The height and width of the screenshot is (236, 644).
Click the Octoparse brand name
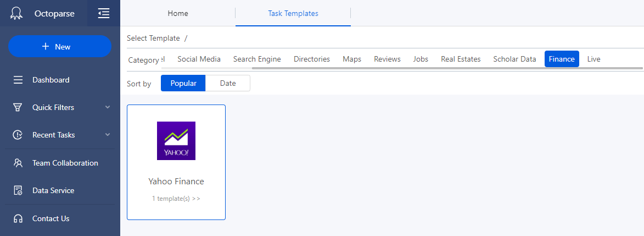coord(54,14)
